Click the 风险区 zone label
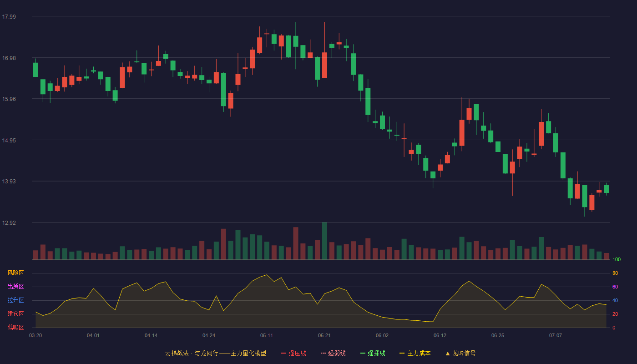Image resolution: width=637 pixels, height=364 pixels. coord(15,273)
